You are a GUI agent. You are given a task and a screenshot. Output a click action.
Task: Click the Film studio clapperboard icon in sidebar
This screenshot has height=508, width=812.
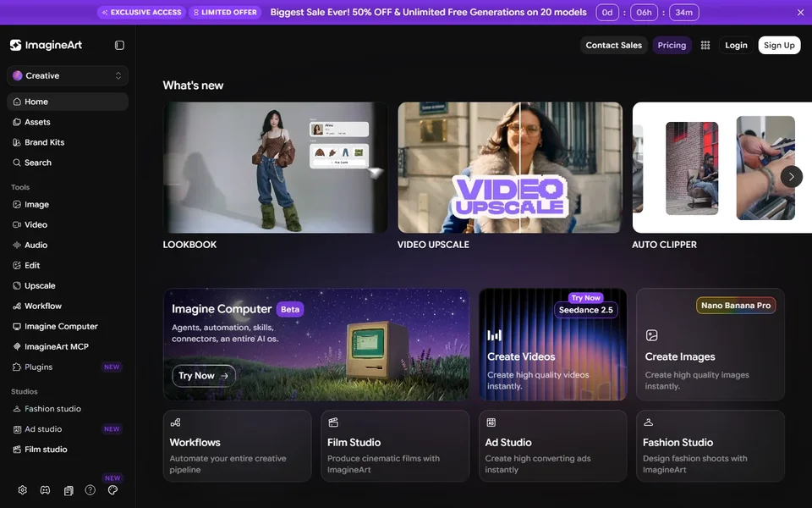pos(17,449)
